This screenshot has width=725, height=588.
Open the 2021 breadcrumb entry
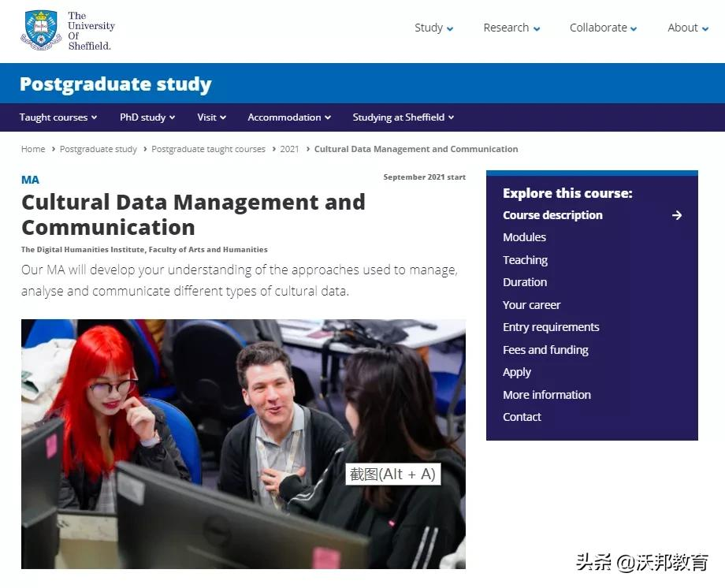(289, 149)
